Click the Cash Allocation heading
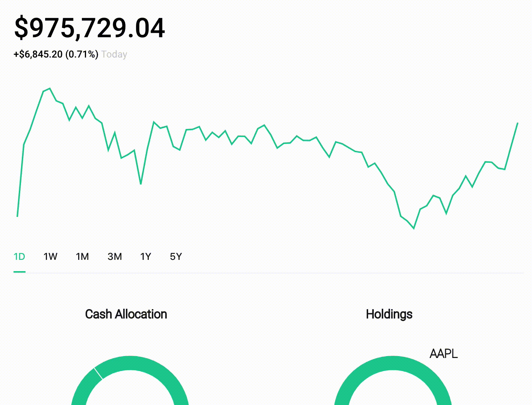The image size is (532, 405). [126, 314]
